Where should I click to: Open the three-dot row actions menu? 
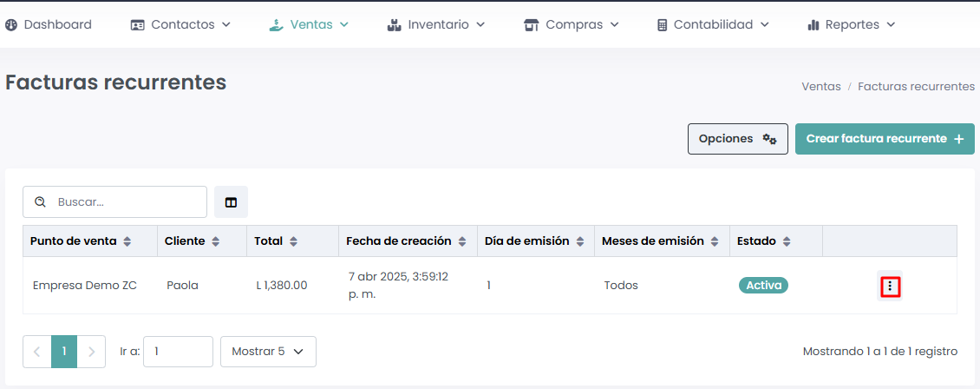[890, 286]
